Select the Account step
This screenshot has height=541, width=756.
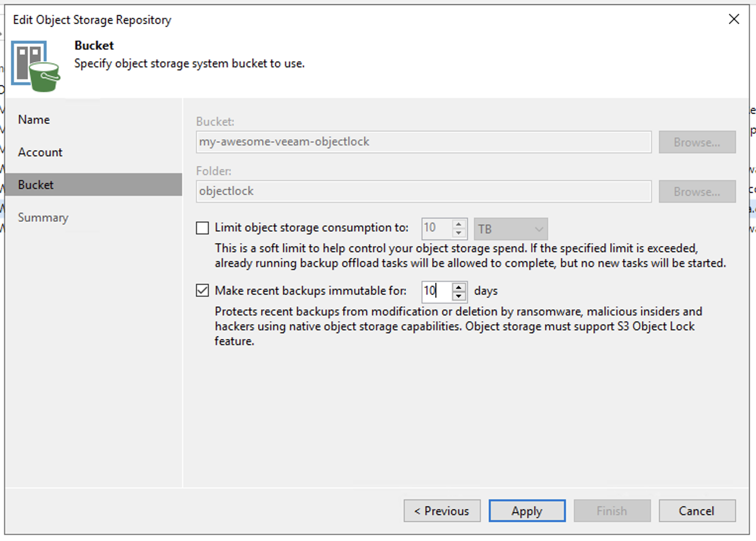click(x=40, y=152)
